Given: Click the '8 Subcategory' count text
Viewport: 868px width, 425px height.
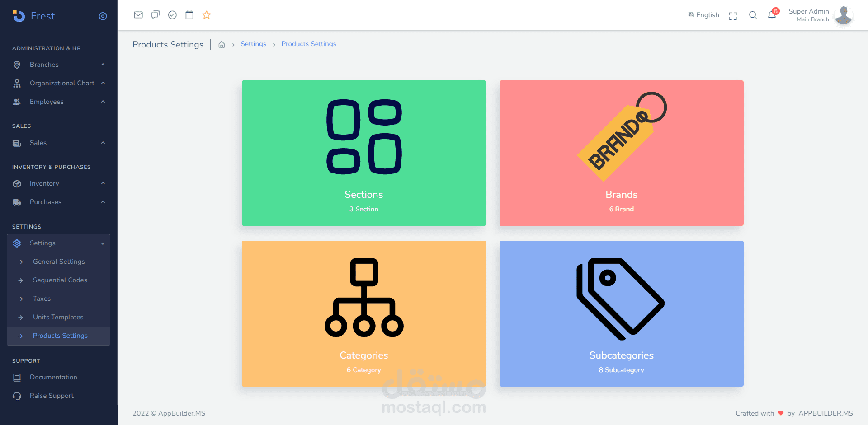Looking at the screenshot, I should tap(622, 370).
